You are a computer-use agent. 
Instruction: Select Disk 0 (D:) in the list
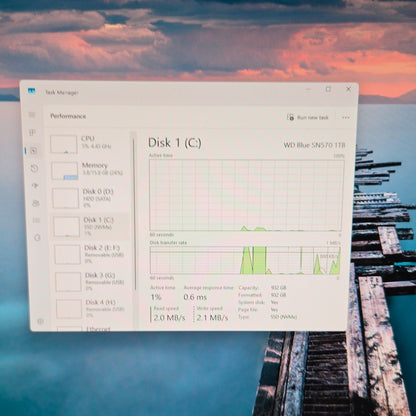click(91, 198)
